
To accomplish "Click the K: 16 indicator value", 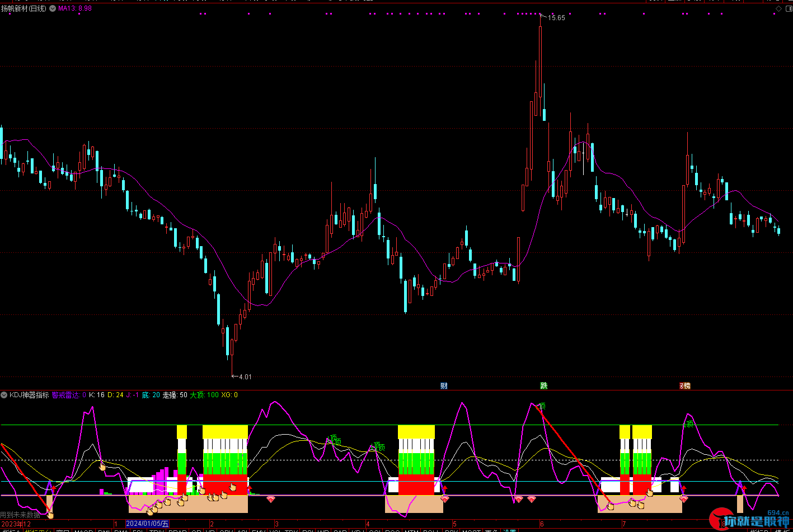I will point(97,395).
